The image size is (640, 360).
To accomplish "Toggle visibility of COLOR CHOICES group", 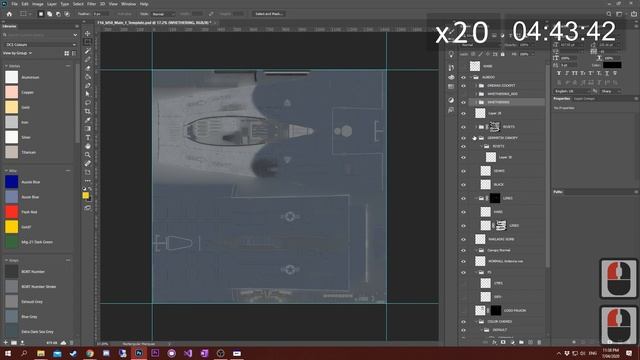I will click(463, 322).
